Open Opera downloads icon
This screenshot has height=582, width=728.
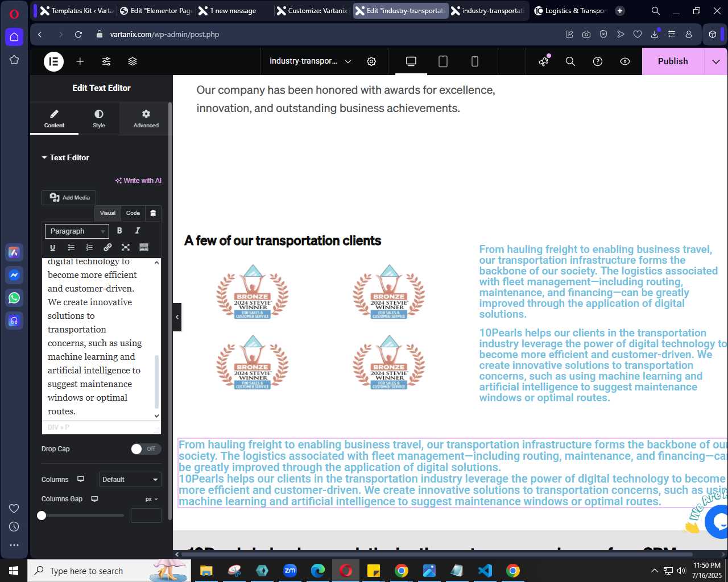(x=655, y=34)
